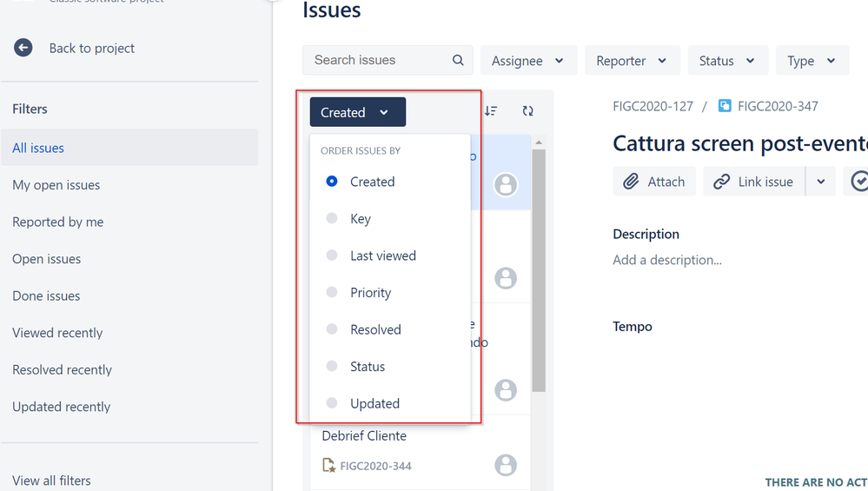Click the paperclip Attach button

click(x=653, y=182)
